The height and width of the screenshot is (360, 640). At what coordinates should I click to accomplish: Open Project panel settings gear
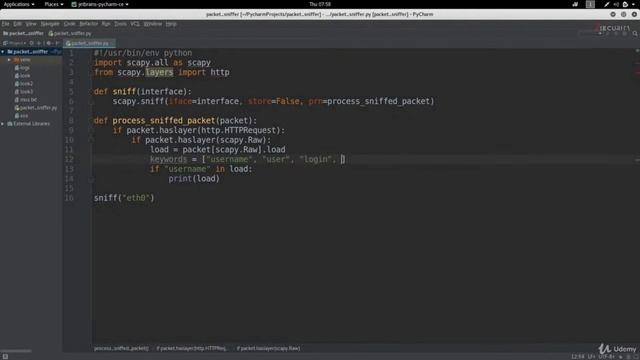tap(49, 43)
